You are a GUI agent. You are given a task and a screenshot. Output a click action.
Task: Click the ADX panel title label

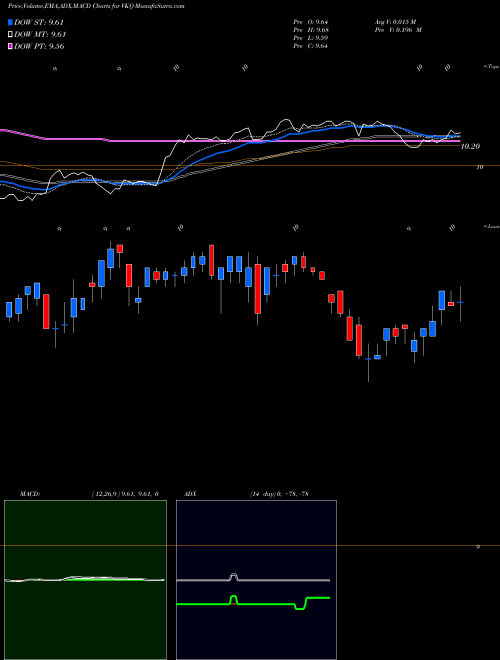(x=191, y=494)
